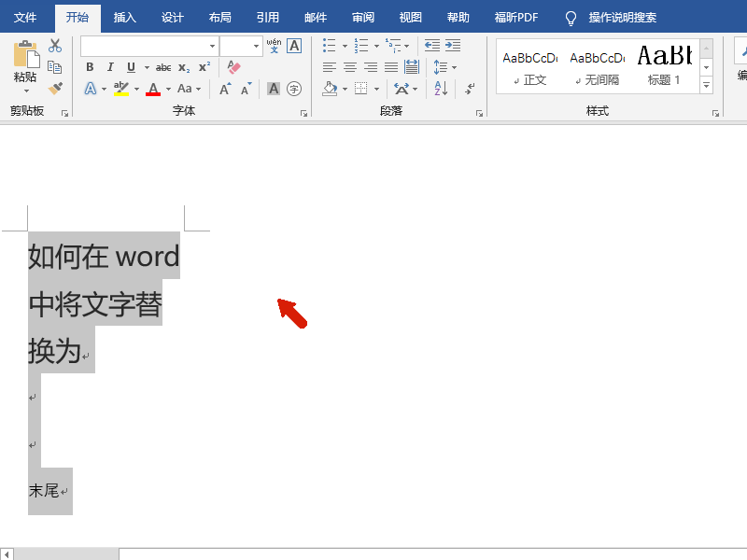This screenshot has width=747, height=560.
Task: Click the character border A icon
Action: tap(294, 46)
